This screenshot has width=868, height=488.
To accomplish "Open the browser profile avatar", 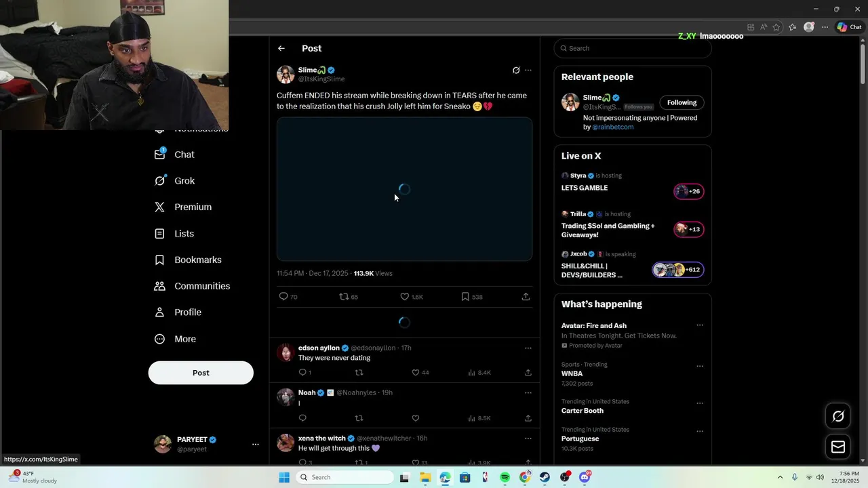I will click(809, 27).
